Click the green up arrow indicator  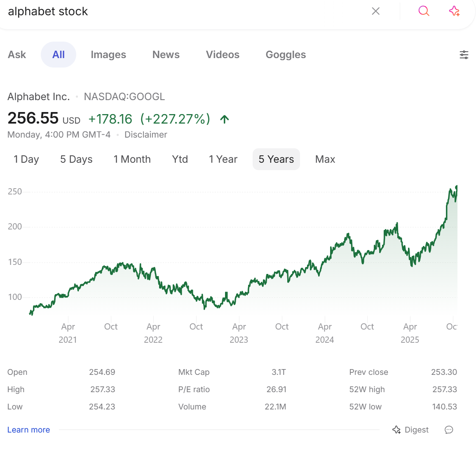tap(225, 119)
